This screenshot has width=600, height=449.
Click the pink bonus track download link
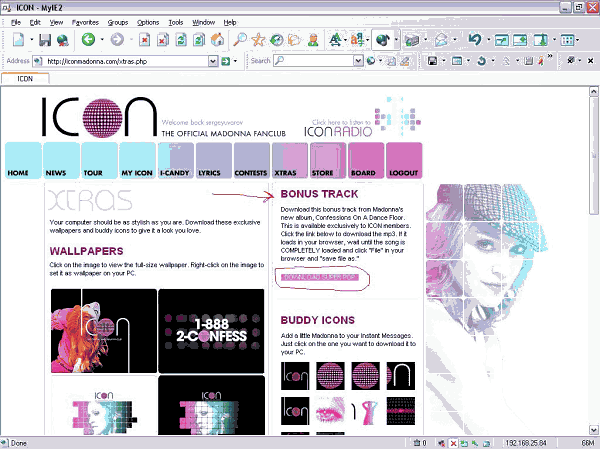320,277
